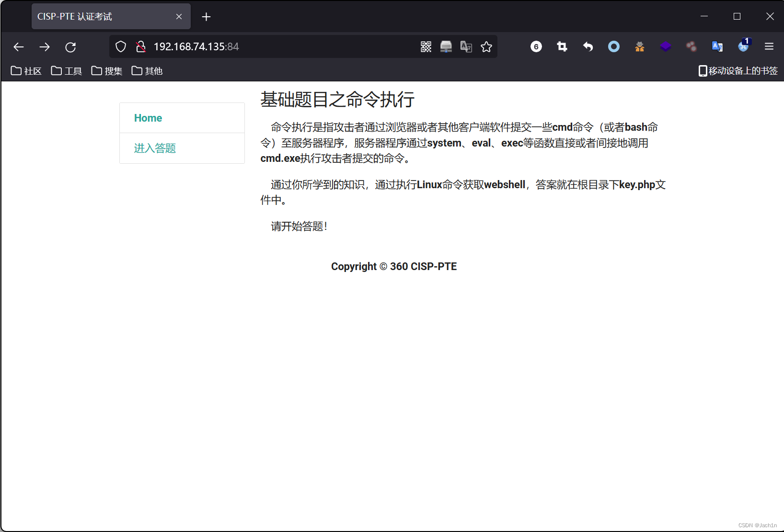Open the extension with badge number 1
The image size is (784, 532).
pyautogui.click(x=744, y=45)
